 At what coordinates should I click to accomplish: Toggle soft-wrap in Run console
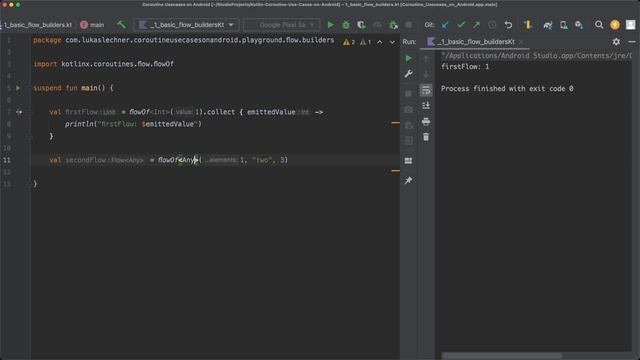(x=426, y=90)
